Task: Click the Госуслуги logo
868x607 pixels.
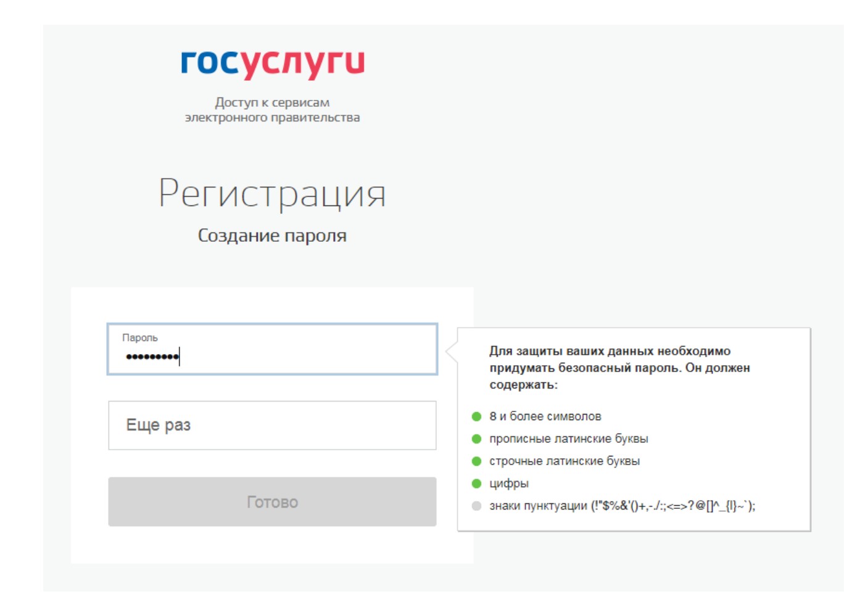Action: (x=272, y=64)
